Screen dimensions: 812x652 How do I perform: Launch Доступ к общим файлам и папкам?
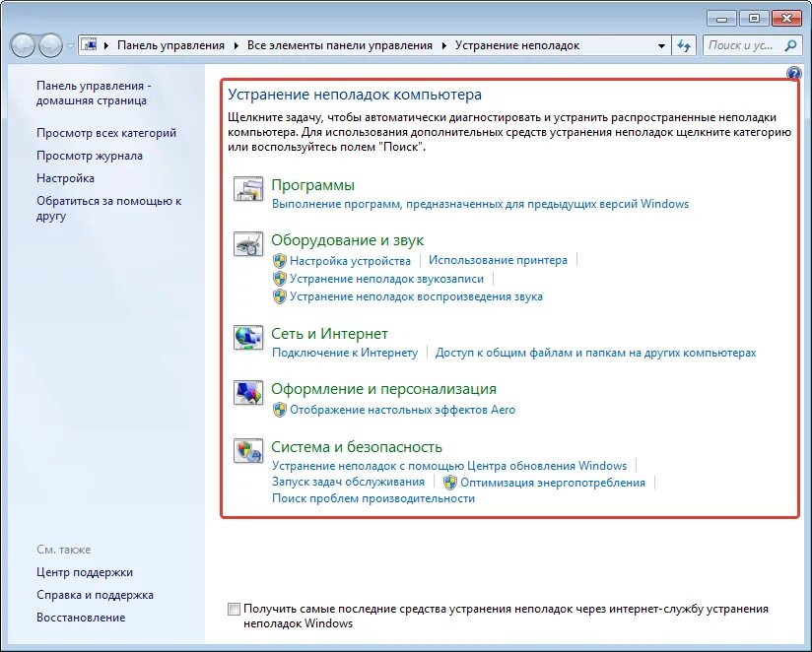pyautogui.click(x=595, y=353)
